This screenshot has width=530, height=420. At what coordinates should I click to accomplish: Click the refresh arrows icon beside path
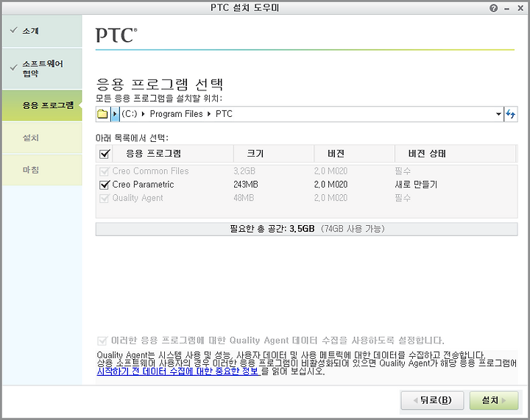(x=510, y=114)
